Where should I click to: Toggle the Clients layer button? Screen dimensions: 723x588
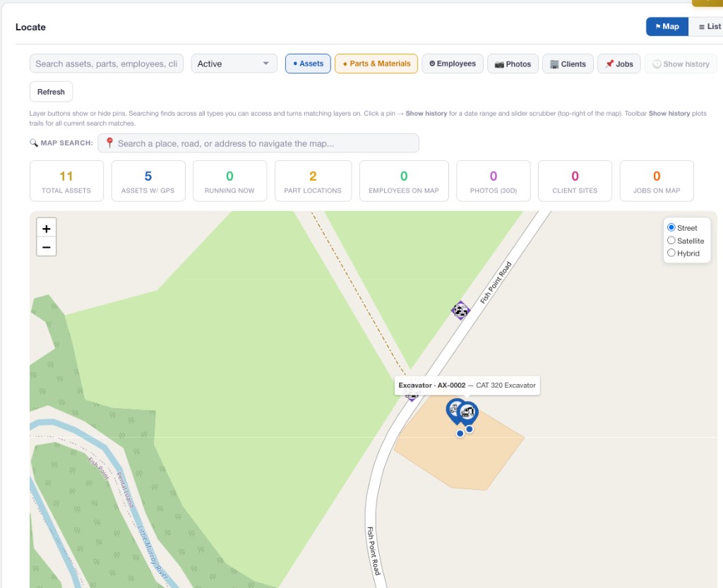(x=568, y=64)
